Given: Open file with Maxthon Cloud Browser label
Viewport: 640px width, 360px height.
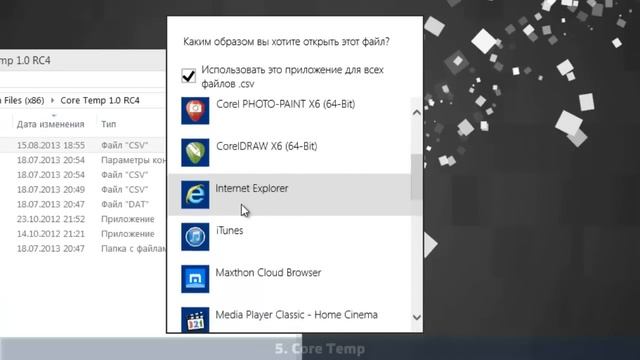Looking at the screenshot, I should pos(268,272).
